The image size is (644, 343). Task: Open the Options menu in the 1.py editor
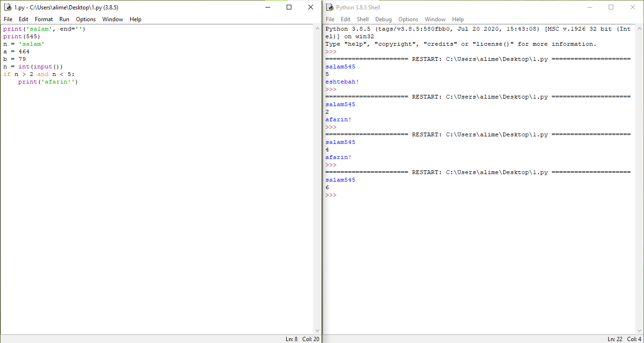pos(86,19)
